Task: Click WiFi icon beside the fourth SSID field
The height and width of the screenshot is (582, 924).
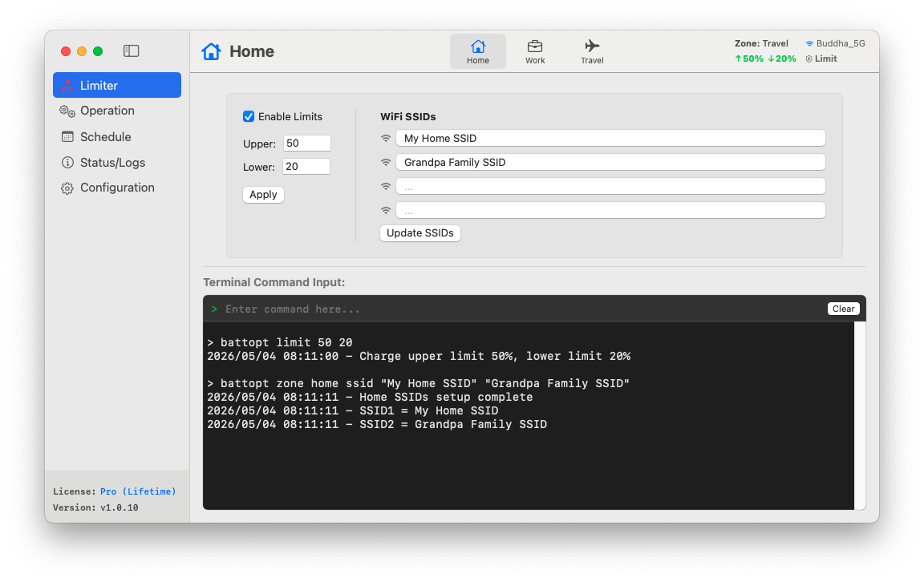Action: click(x=386, y=210)
